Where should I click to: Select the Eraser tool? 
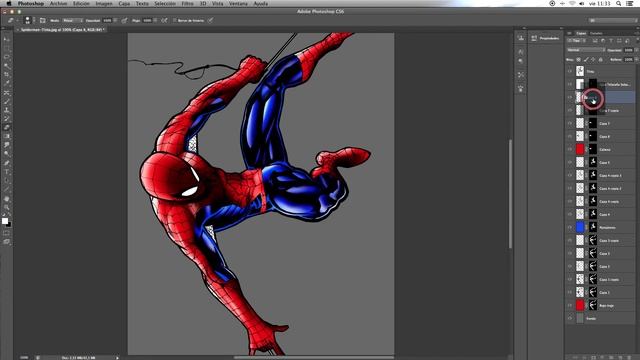[x=7, y=128]
